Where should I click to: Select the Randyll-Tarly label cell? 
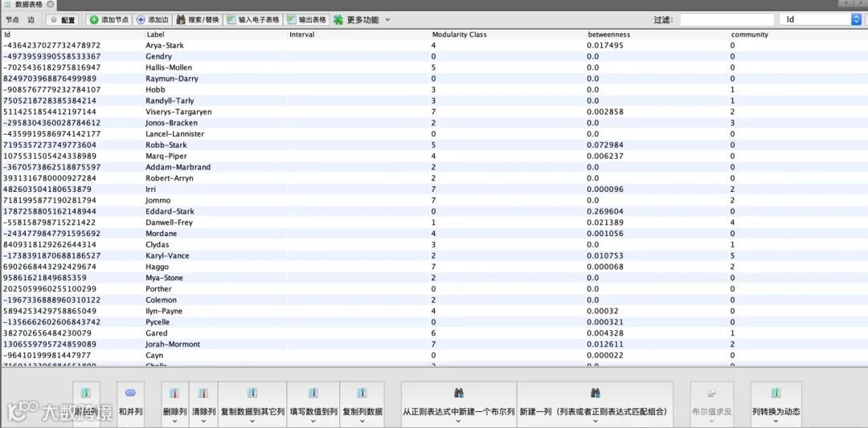pyautogui.click(x=170, y=100)
